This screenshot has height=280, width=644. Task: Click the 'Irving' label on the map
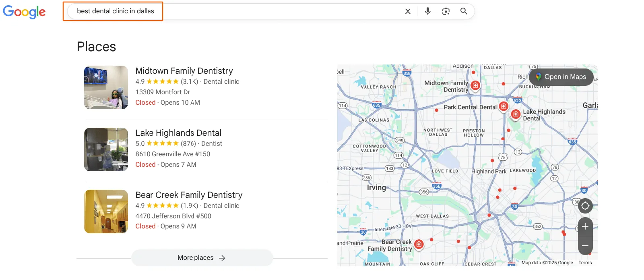tap(376, 188)
